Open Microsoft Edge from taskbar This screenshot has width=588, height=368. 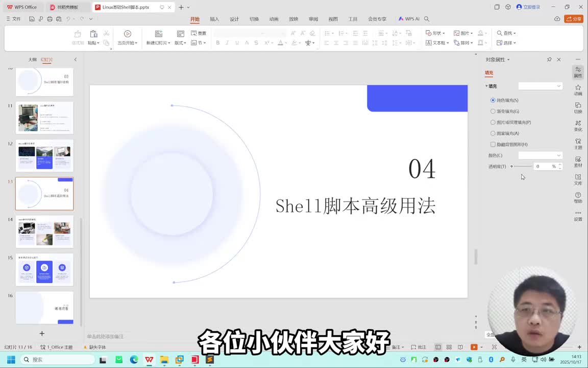point(134,359)
